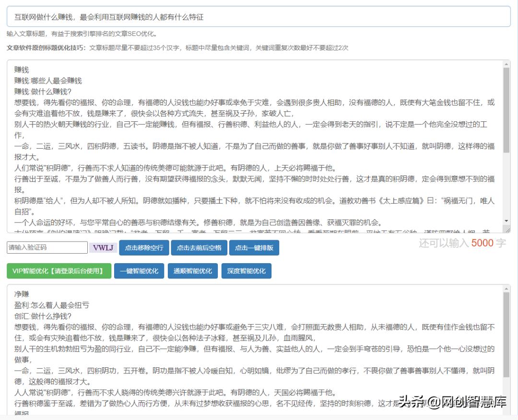This screenshot has width=518, height=420.
Task: Click the 通顺智能优化 button
Action: pos(193,271)
